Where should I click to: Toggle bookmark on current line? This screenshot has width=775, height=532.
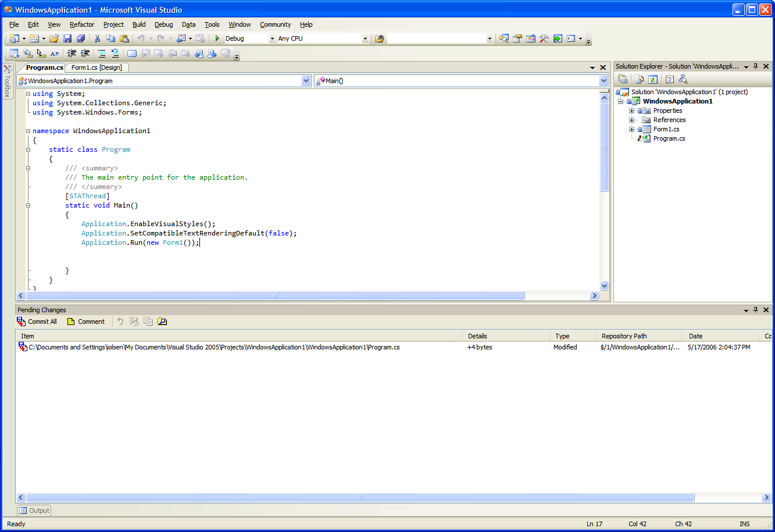tap(132, 53)
